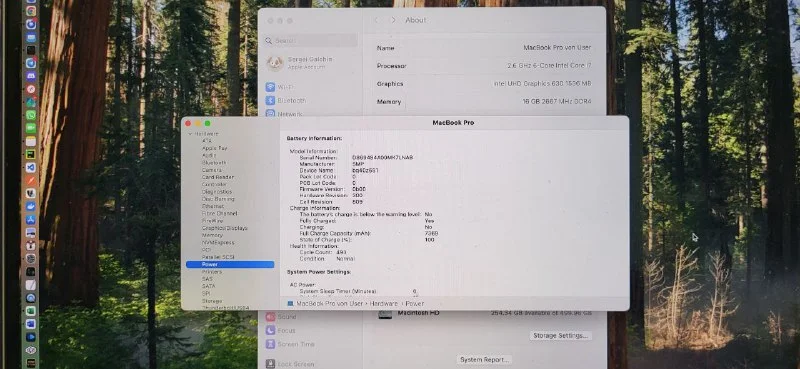Select ATA in the hardware list
Image resolution: width=800 pixels, height=369 pixels.
tap(207, 140)
